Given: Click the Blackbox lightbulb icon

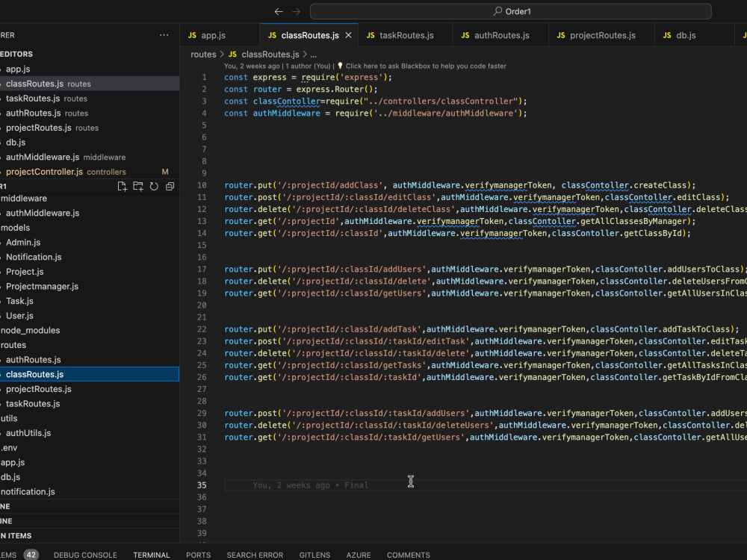Looking at the screenshot, I should [x=341, y=66].
